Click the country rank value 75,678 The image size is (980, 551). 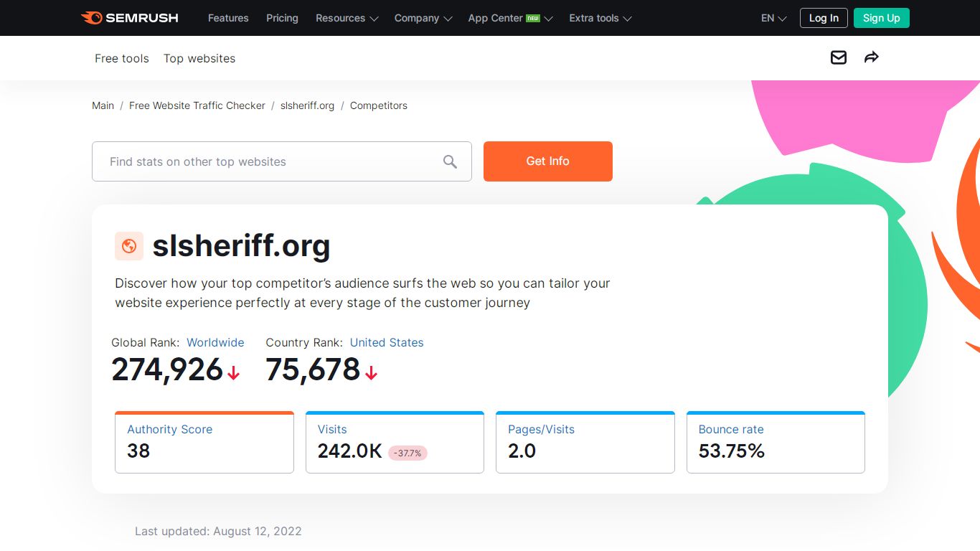(313, 369)
